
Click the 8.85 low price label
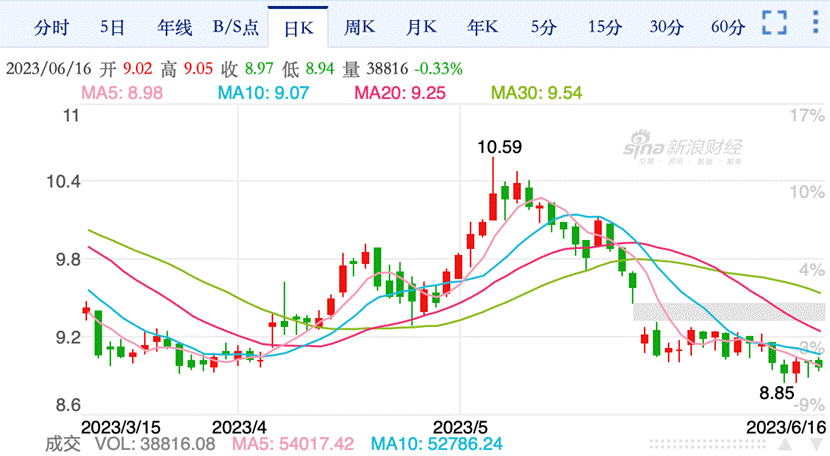pyautogui.click(x=777, y=393)
